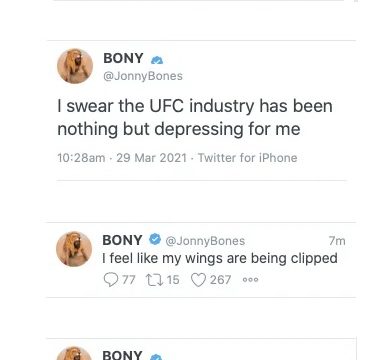Viewport: 384px width, 360px height.
Task: Like the tweet with 267 likes
Action: tap(198, 280)
